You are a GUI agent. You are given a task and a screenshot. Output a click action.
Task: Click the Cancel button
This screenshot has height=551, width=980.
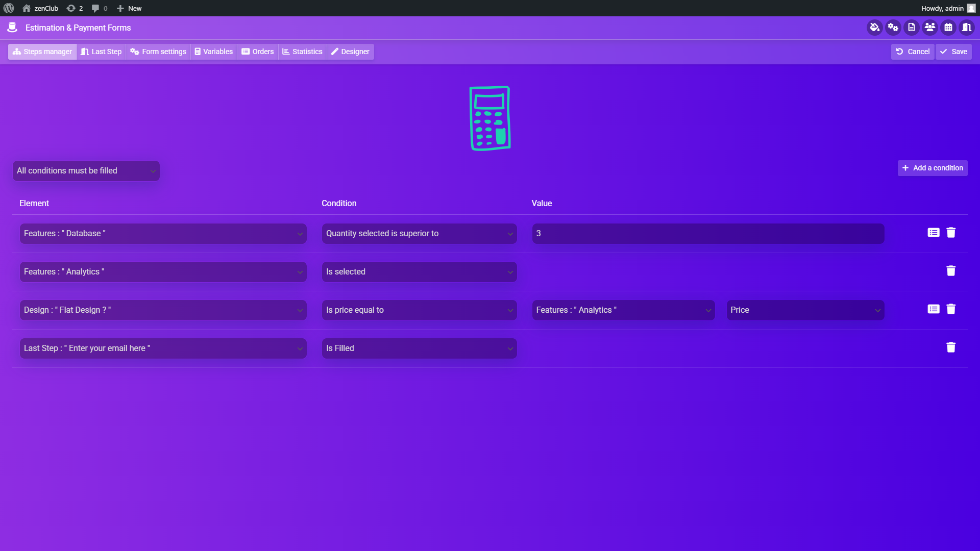(913, 52)
